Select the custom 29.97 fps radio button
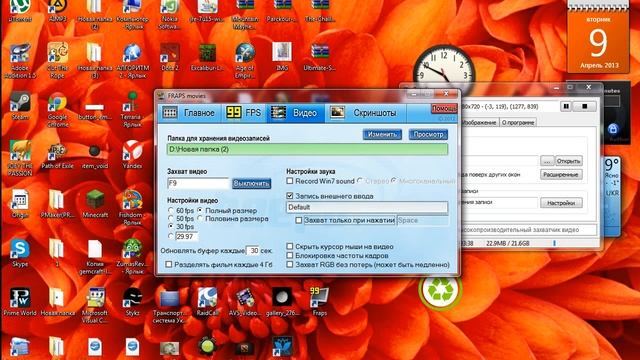The image size is (640, 360). click(x=171, y=236)
